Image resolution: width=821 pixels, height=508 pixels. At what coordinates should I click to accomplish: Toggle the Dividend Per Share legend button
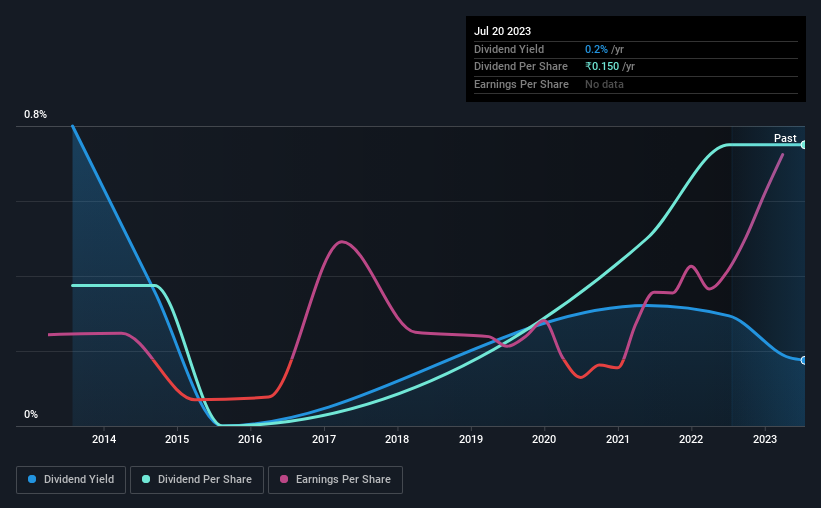pos(197,480)
